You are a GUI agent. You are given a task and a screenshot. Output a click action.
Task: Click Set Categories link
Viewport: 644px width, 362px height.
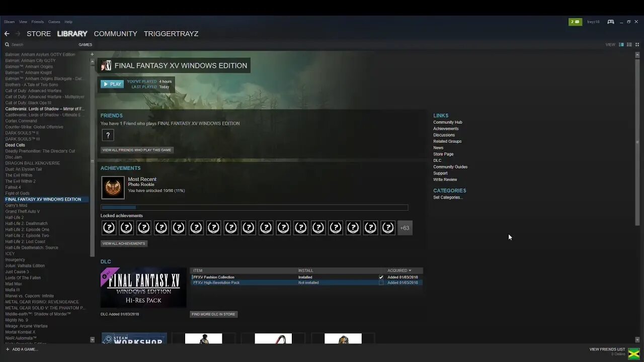[x=448, y=197]
